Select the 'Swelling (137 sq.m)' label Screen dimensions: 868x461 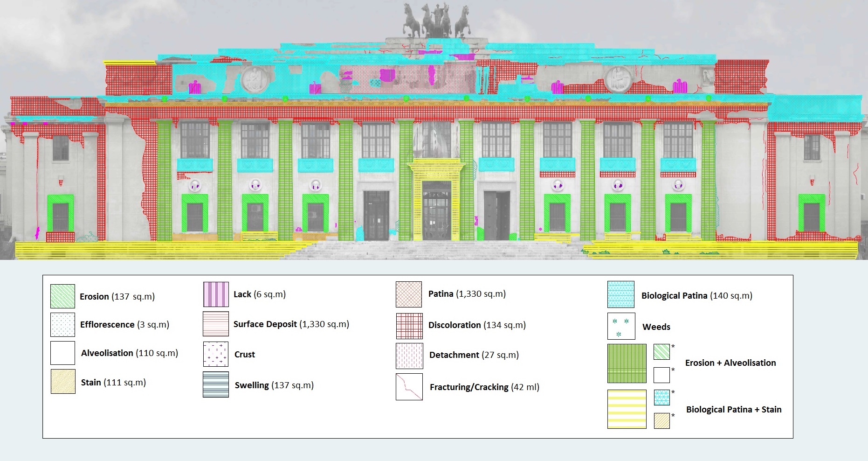(274, 385)
